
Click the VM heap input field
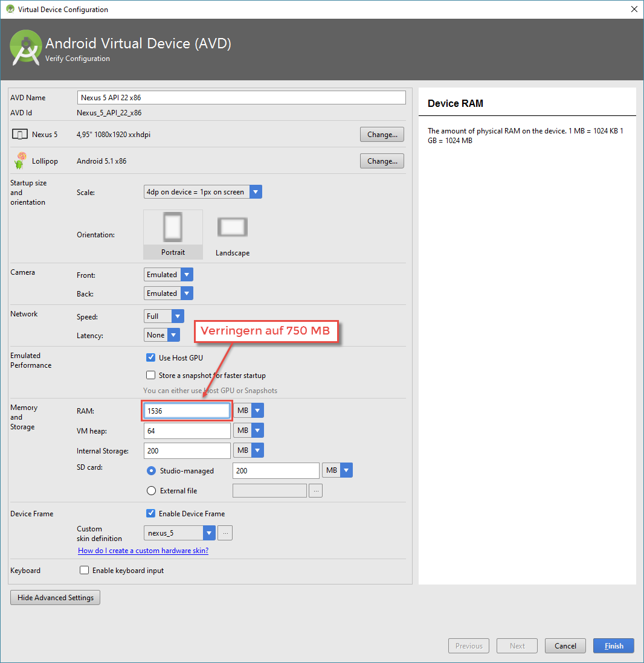tap(187, 431)
